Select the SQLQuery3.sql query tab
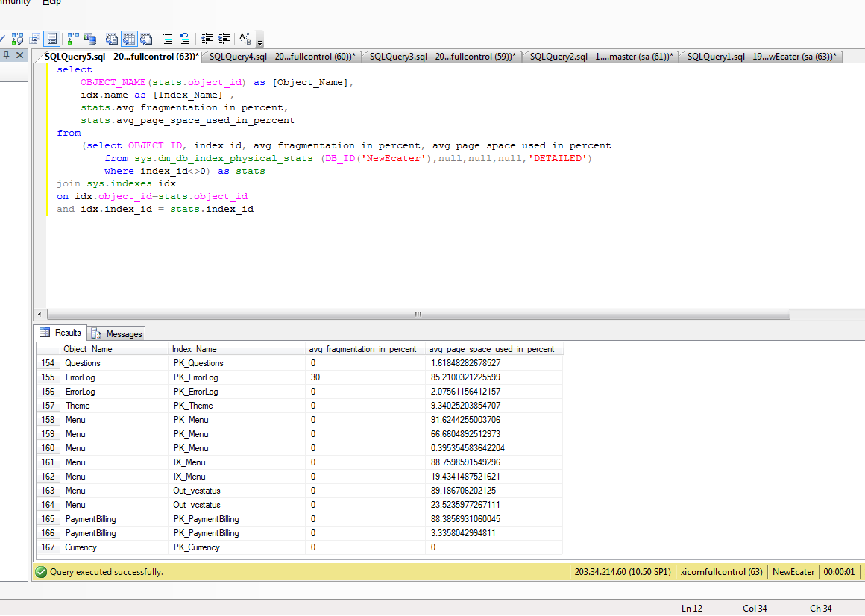This screenshot has width=865, height=616. [442, 56]
